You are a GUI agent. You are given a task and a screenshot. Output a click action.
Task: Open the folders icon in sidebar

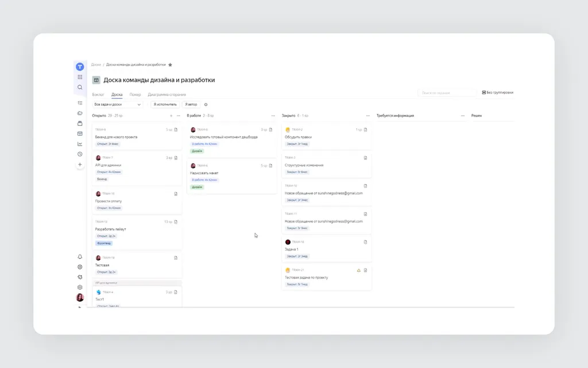coord(80,113)
